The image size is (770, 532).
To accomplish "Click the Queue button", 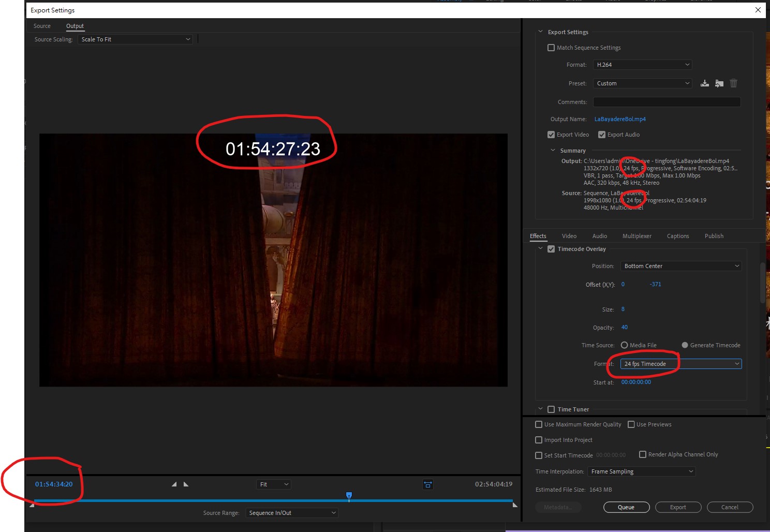I will (626, 507).
